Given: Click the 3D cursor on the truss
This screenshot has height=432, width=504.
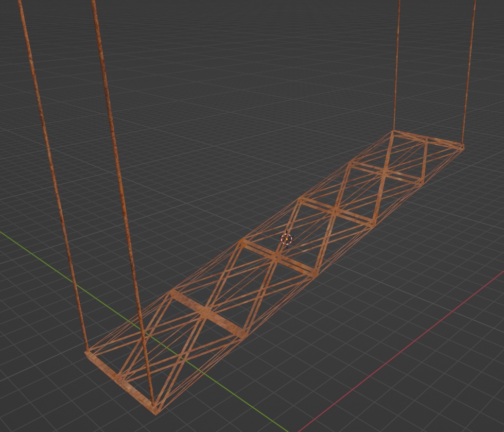Looking at the screenshot, I should [286, 240].
